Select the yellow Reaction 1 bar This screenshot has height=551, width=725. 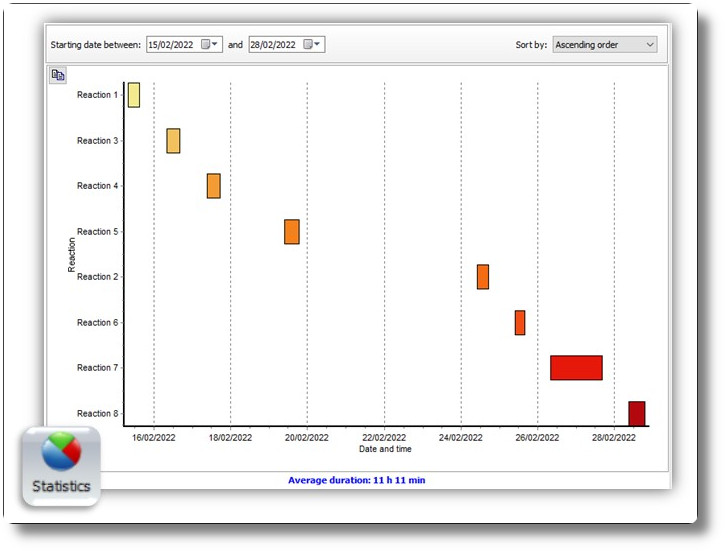coord(134,95)
